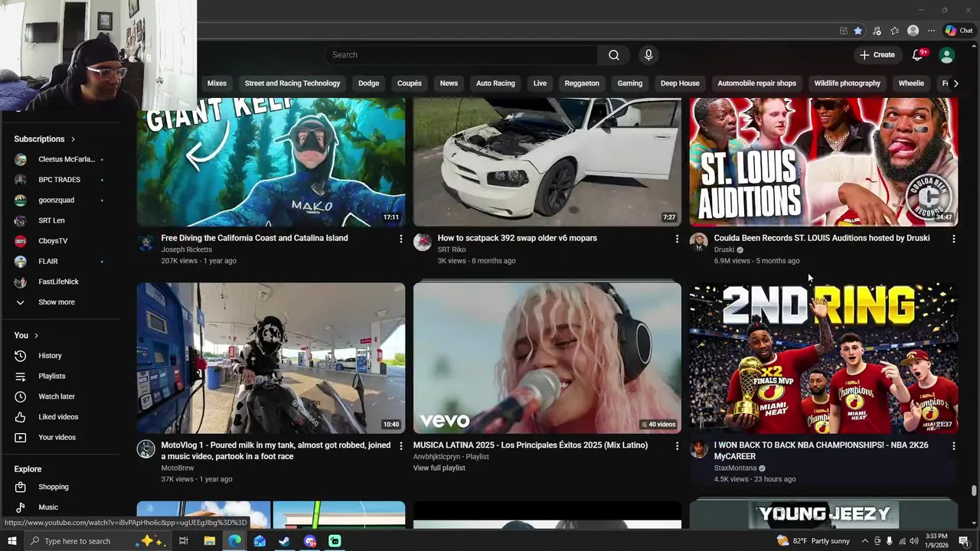Expand the You section chevron
Image resolution: width=980 pixels, height=551 pixels.
tap(36, 336)
